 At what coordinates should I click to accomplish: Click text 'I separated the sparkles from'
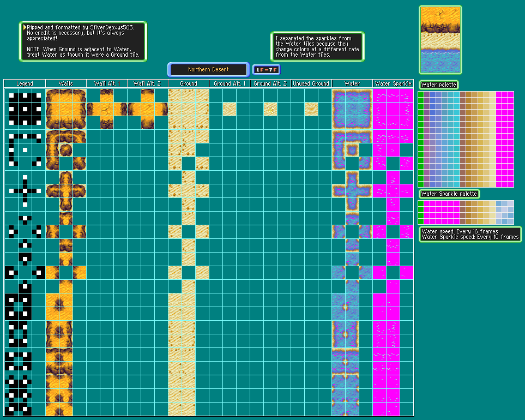313,39
